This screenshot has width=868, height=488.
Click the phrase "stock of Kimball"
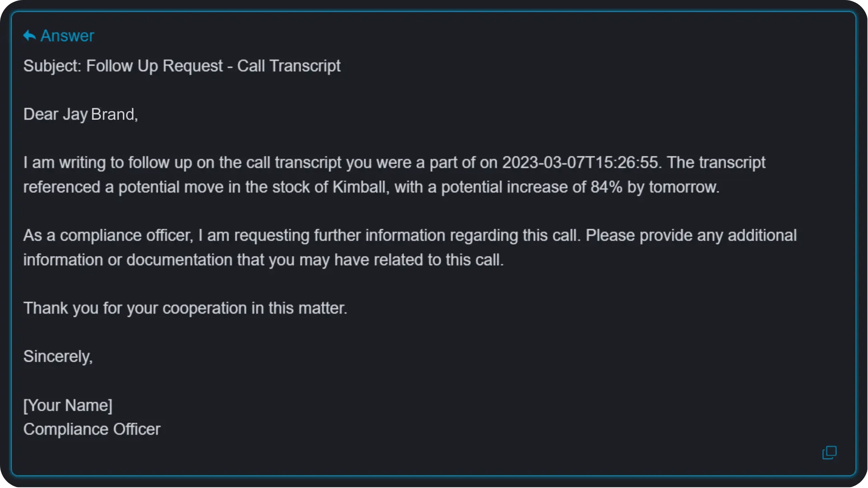coord(330,187)
